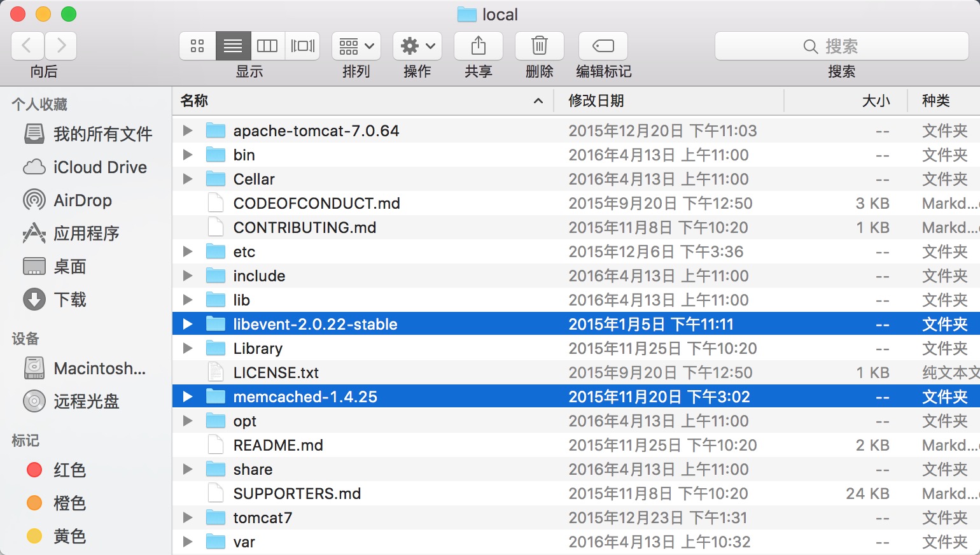Screen dimensions: 980x555
Task: Click the date 2016年4月13日 上午10:32
Action: pyautogui.click(x=659, y=542)
